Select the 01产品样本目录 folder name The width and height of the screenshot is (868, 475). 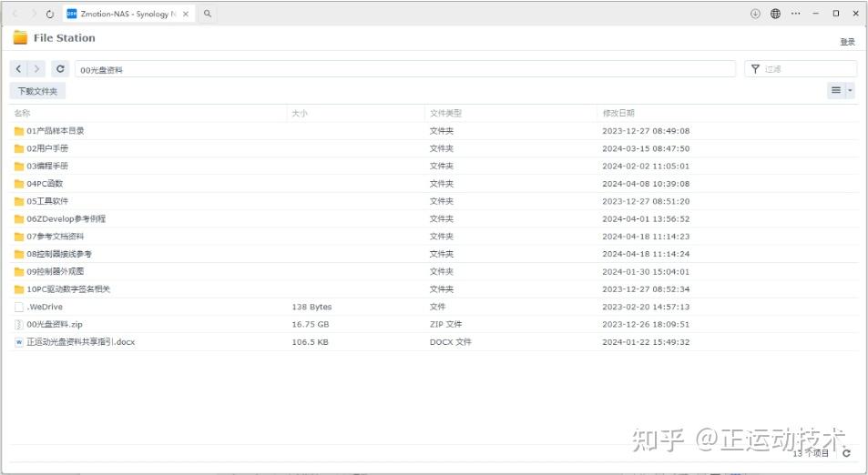click(x=56, y=131)
